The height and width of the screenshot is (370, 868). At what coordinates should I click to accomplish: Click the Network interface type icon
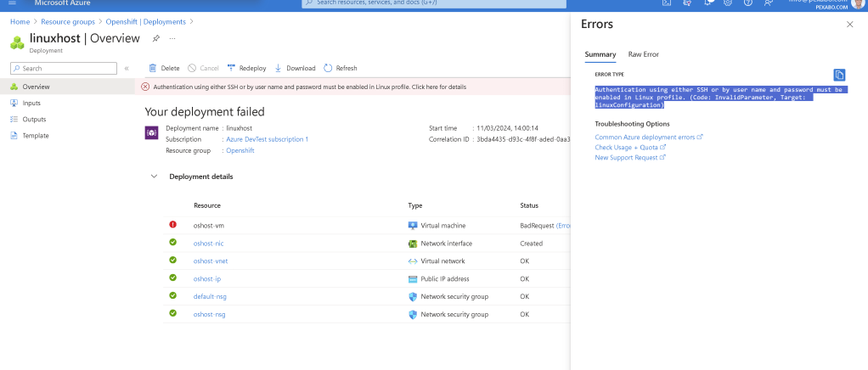pos(413,244)
